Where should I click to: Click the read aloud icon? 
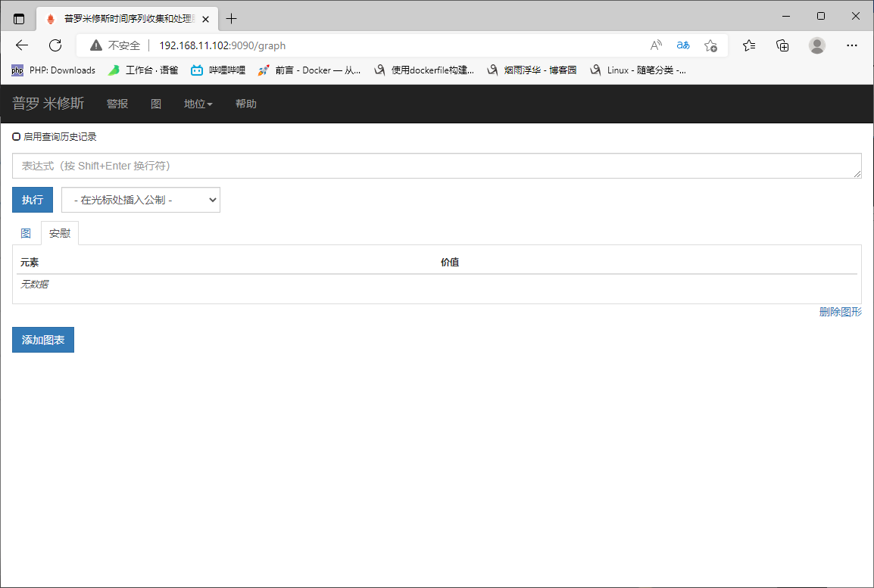[656, 45]
